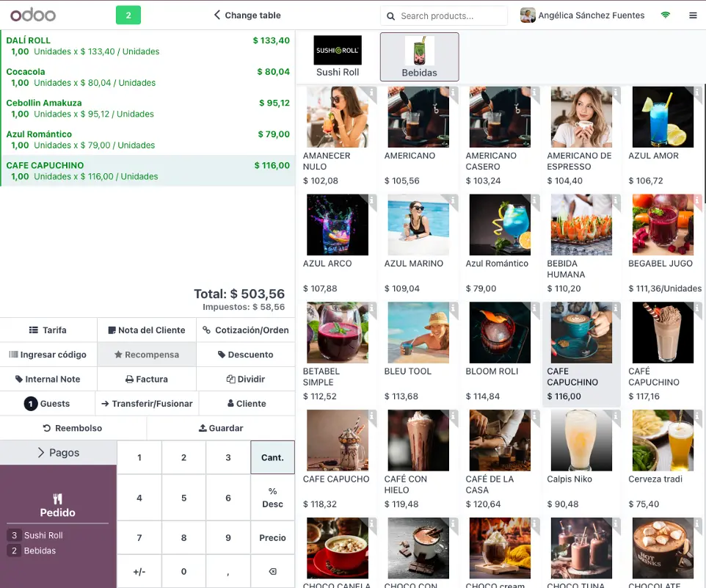The height and width of the screenshot is (588, 706).
Task: Click numpad digit 9
Action: click(228, 537)
